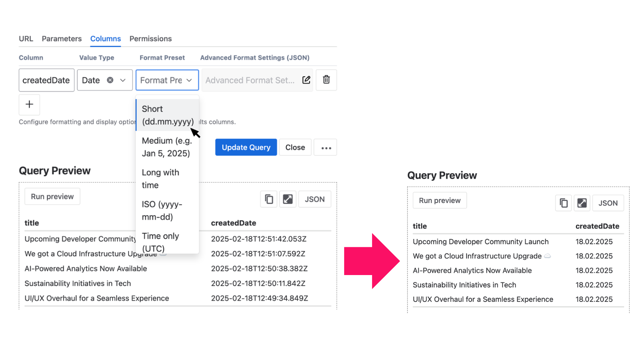Image resolution: width=644 pixels, height=338 pixels.
Task: Add a new column with plus button
Action: (x=29, y=104)
